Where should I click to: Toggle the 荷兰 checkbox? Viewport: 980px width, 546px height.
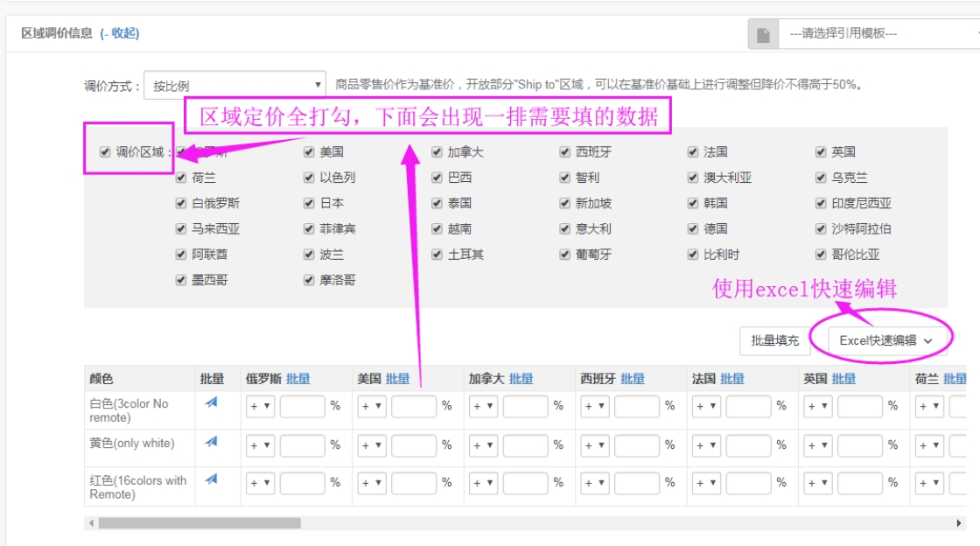(181, 178)
